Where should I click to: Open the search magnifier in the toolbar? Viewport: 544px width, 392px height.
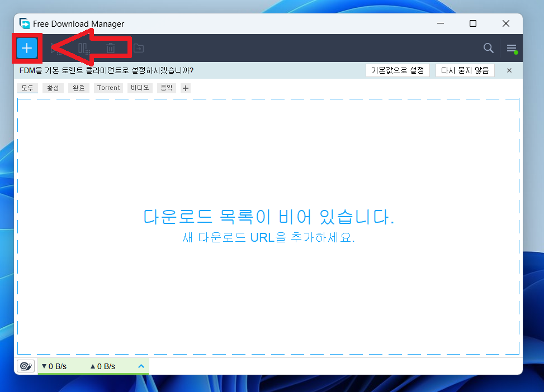click(x=489, y=48)
